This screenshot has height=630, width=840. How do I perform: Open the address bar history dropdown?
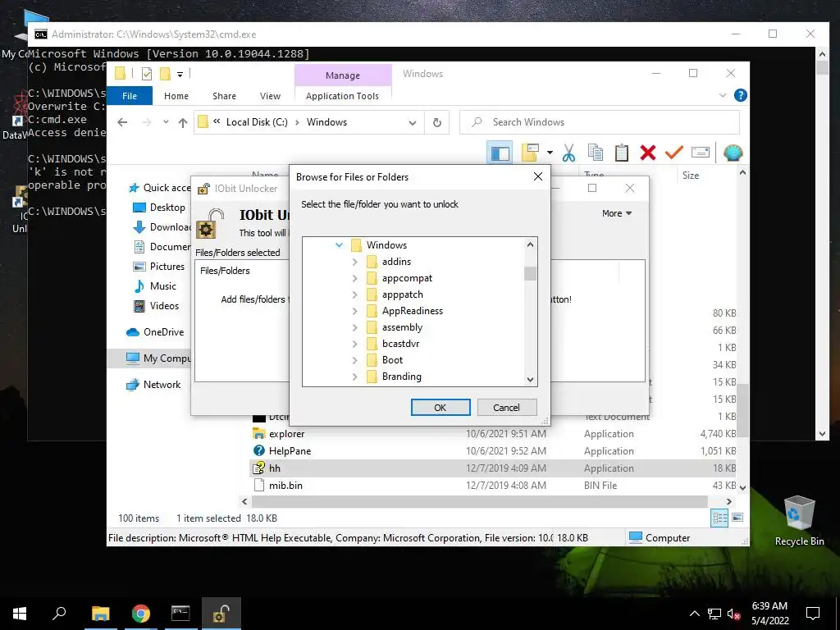coord(413,123)
